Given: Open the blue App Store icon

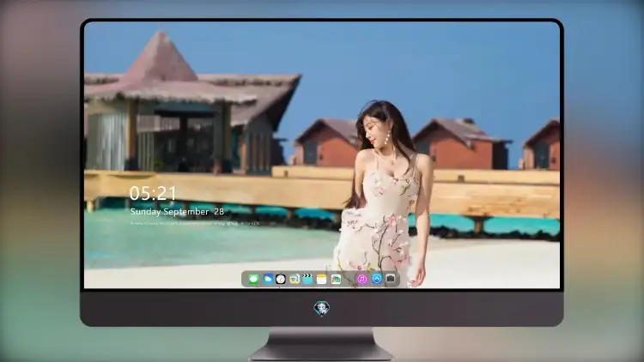Looking at the screenshot, I should [377, 279].
